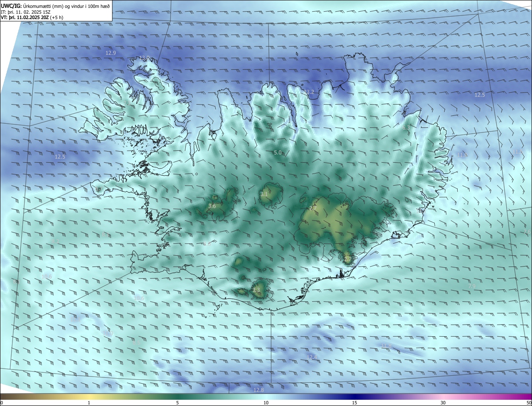Click the UWC/IG map title text
Viewport: 532px width, 406px height.
pyautogui.click(x=55, y=5)
